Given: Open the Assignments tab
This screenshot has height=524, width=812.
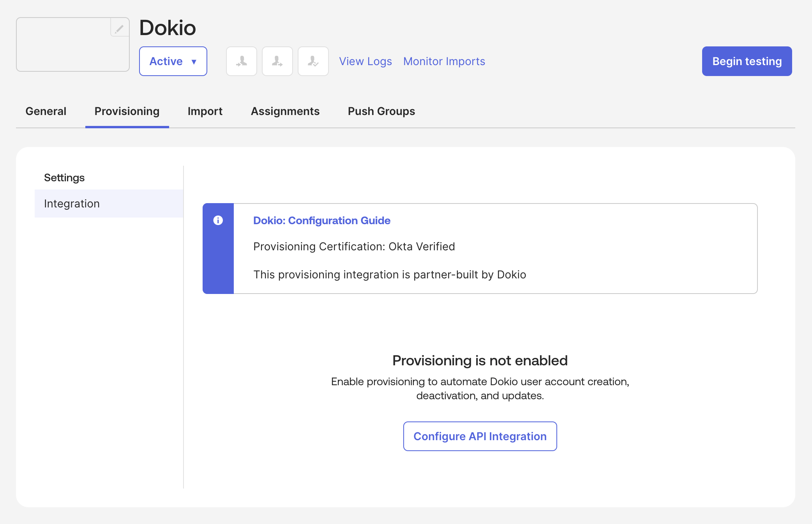Looking at the screenshot, I should (x=285, y=111).
